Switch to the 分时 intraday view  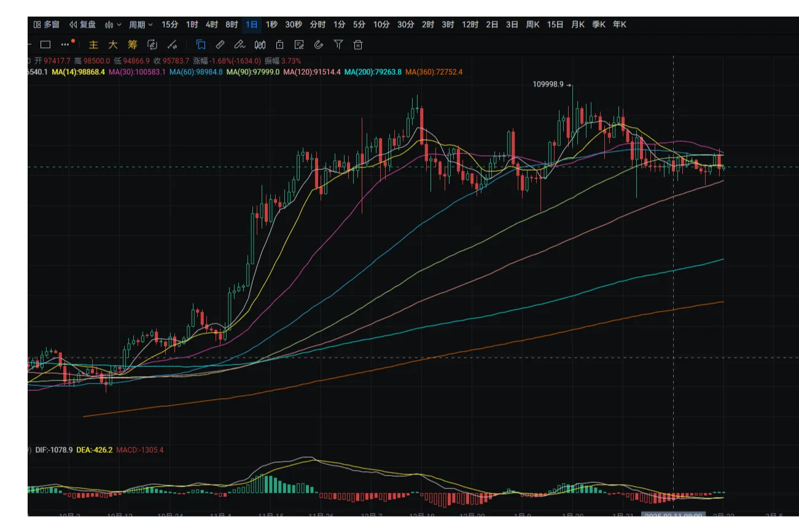[318, 25]
